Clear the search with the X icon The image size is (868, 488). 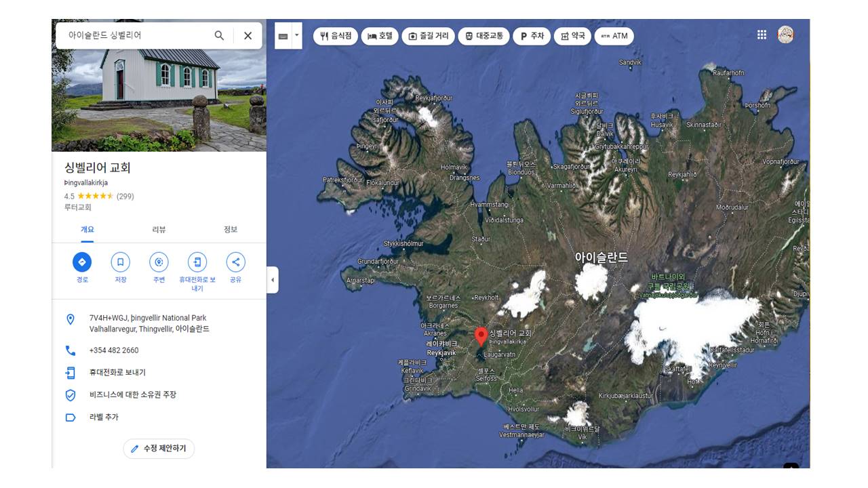tap(248, 35)
